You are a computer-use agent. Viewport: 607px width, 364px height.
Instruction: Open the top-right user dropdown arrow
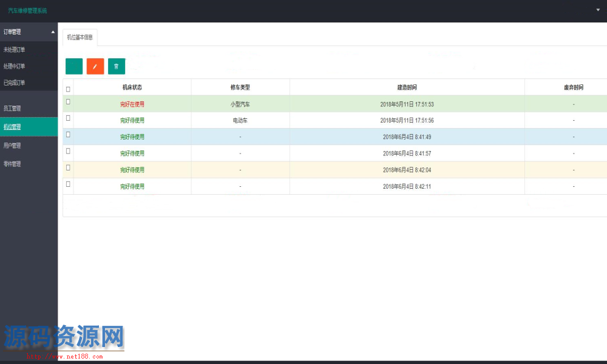point(598,10)
